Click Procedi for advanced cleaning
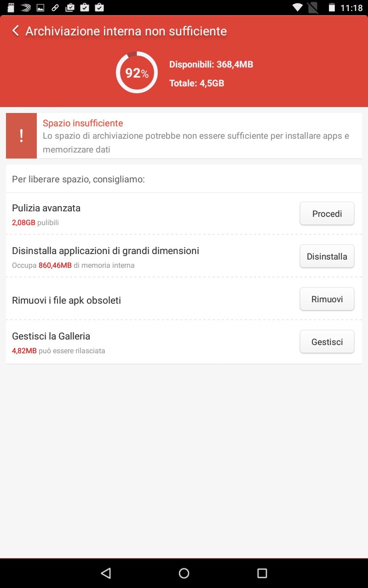368x588 pixels. click(x=327, y=214)
